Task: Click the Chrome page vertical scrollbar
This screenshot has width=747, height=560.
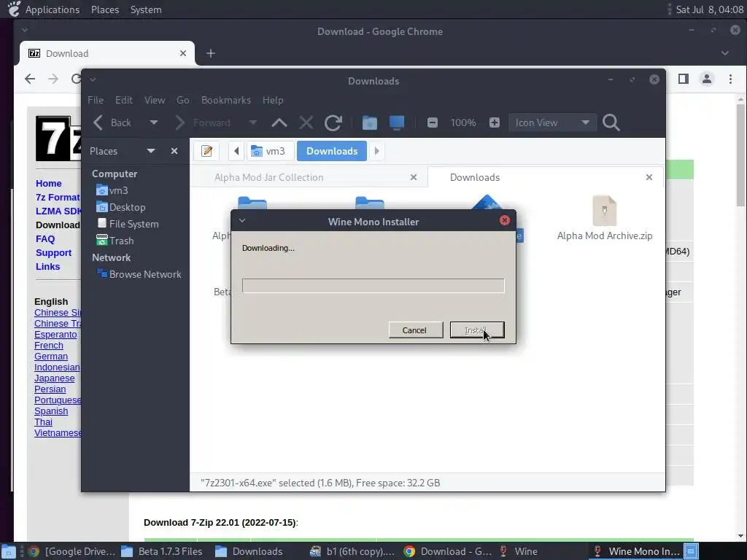Action: [740, 155]
